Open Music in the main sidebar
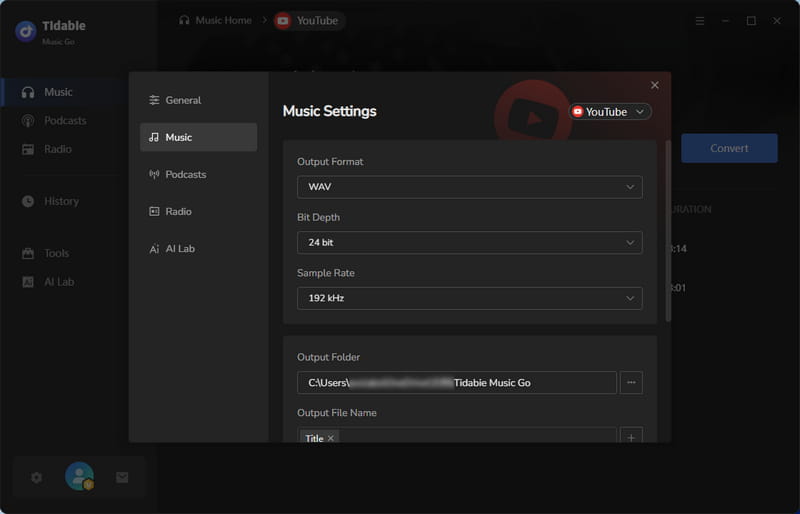The image size is (800, 514). coord(64,92)
